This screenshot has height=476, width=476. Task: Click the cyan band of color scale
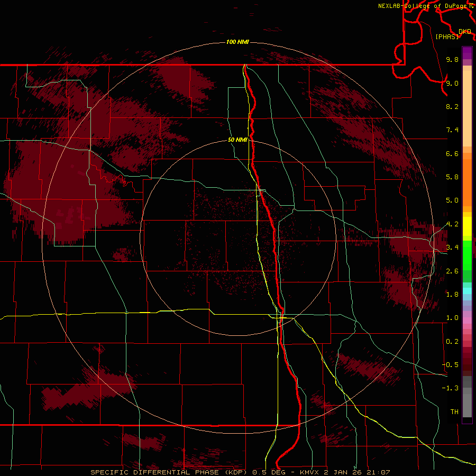(467, 291)
